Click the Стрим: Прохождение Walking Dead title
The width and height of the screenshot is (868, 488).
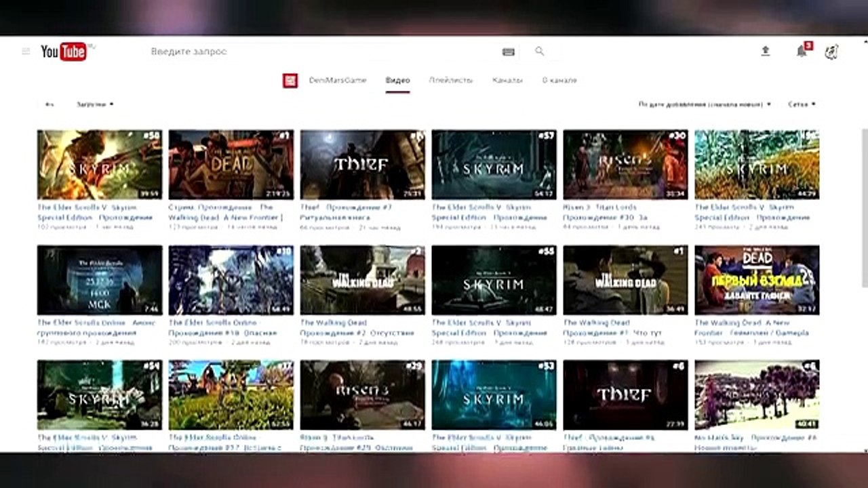(x=226, y=212)
